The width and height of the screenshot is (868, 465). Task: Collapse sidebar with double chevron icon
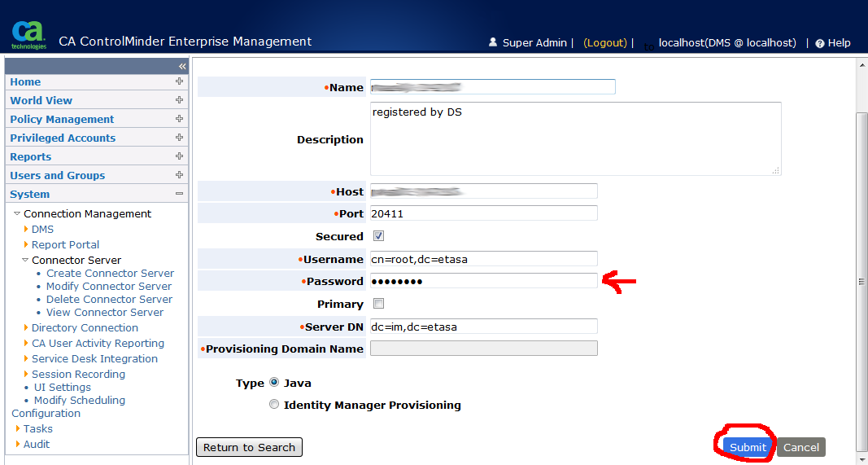[x=182, y=67]
